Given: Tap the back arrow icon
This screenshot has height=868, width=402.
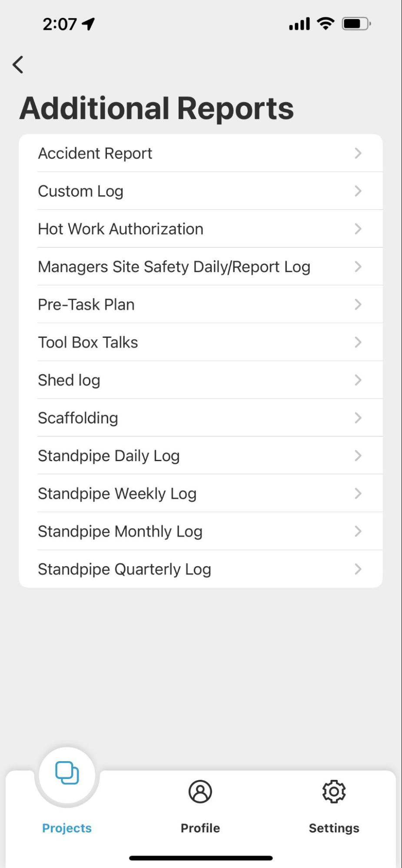Looking at the screenshot, I should pos(18,65).
